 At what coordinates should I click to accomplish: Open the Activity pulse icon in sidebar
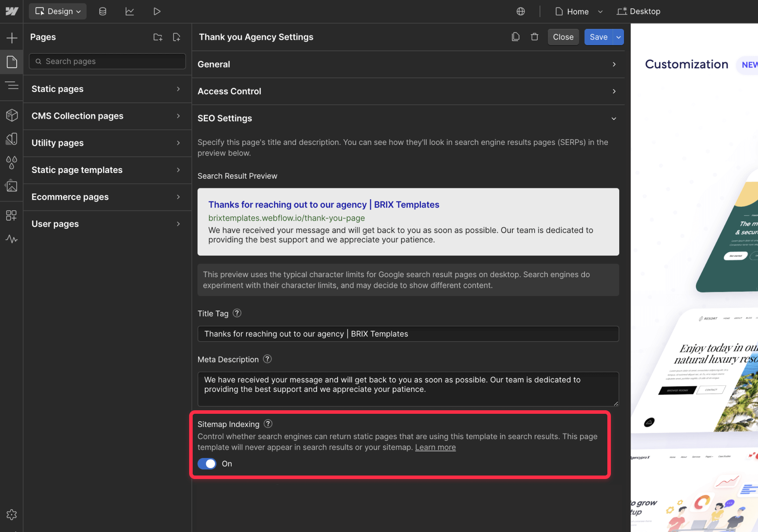coord(12,239)
